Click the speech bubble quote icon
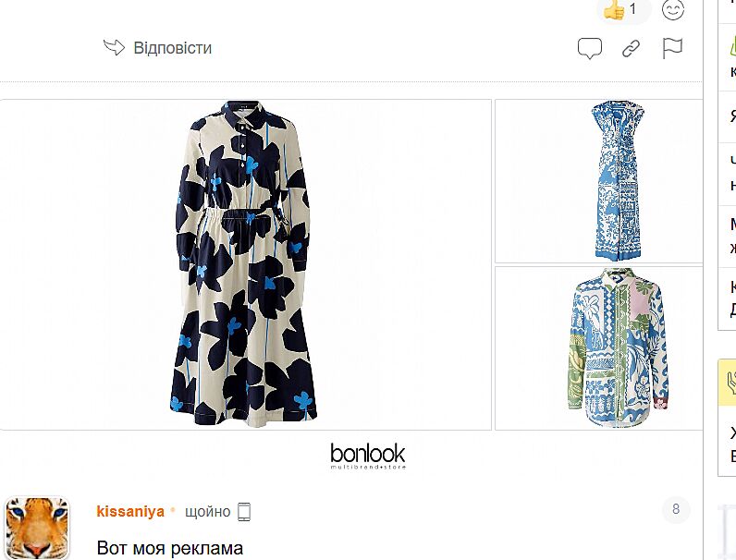Screen dimensions: 736x560 pos(590,48)
